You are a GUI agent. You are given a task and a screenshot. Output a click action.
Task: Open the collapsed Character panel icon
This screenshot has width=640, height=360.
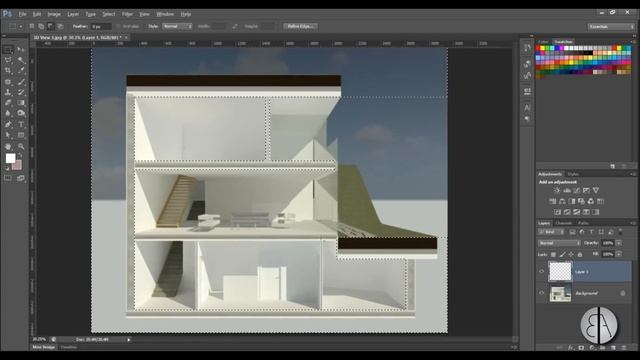click(527, 108)
